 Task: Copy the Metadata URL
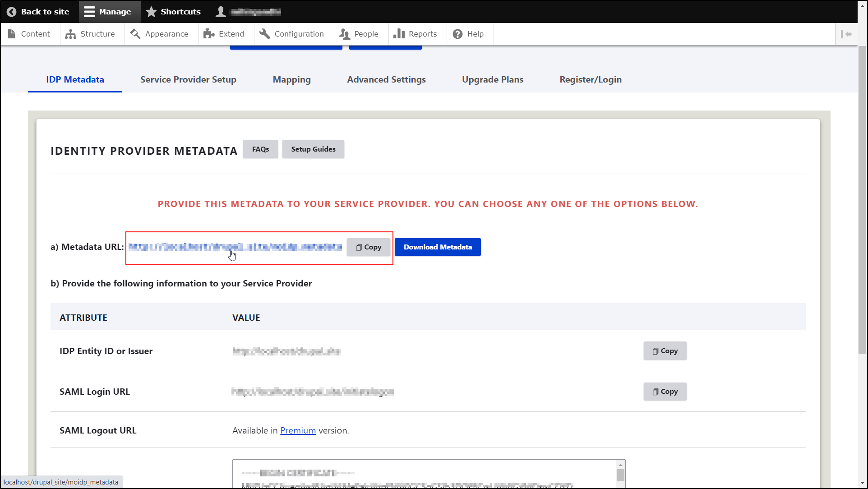[369, 247]
